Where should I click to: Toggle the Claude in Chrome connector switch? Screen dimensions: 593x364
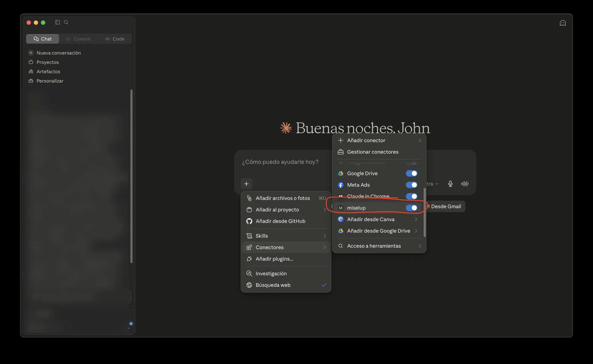pyautogui.click(x=411, y=196)
